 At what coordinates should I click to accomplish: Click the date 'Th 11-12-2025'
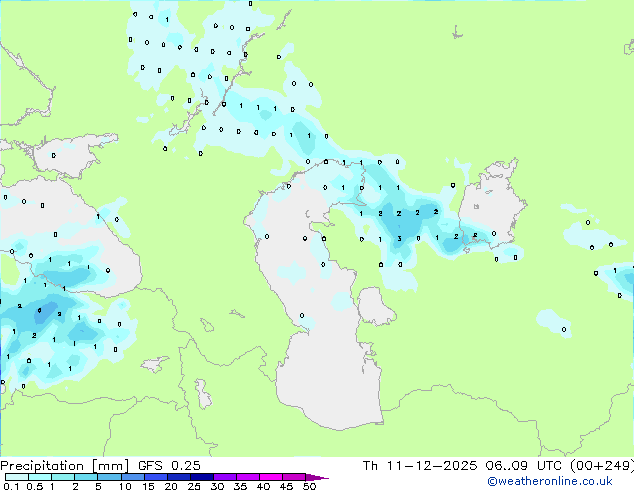(420, 466)
